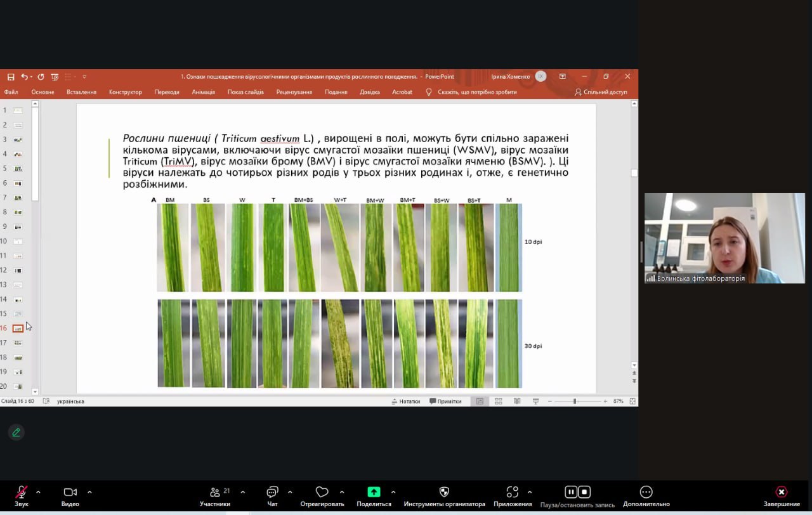
Task: Click the green annotation pencil icon
Action: (16, 433)
